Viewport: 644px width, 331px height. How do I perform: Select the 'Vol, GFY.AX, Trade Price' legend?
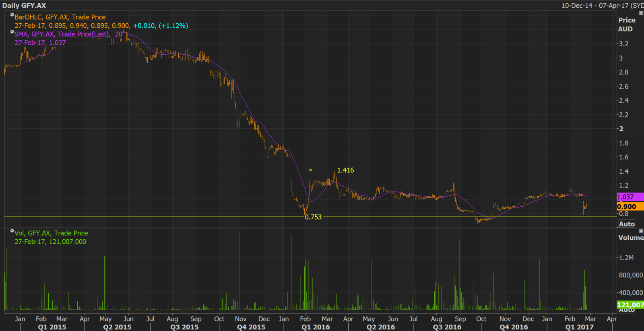tap(51, 233)
